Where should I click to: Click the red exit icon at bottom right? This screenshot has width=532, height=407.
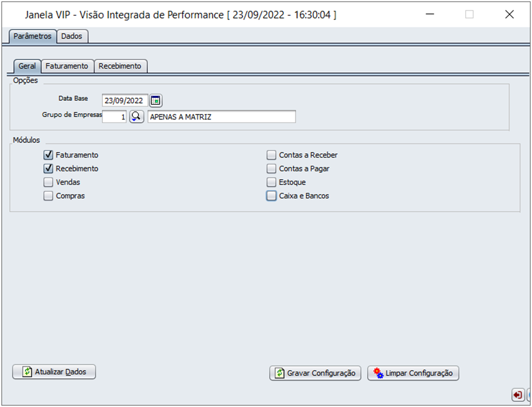click(517, 395)
